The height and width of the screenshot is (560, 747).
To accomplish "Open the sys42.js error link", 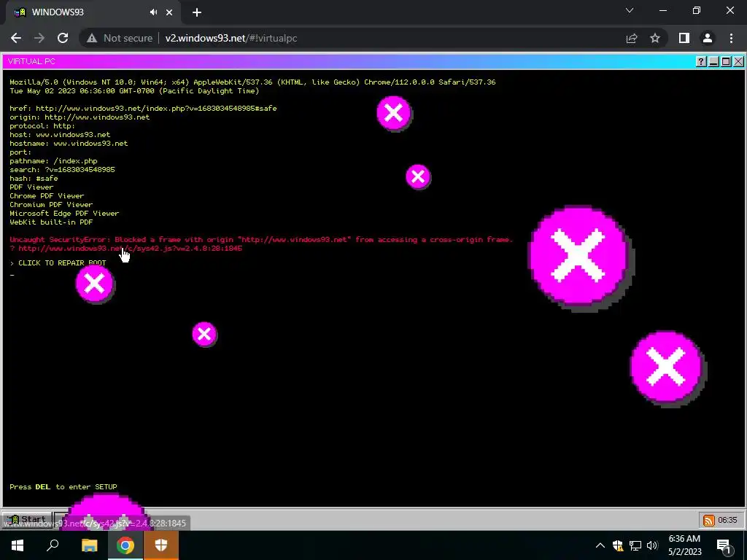I will tap(130, 248).
